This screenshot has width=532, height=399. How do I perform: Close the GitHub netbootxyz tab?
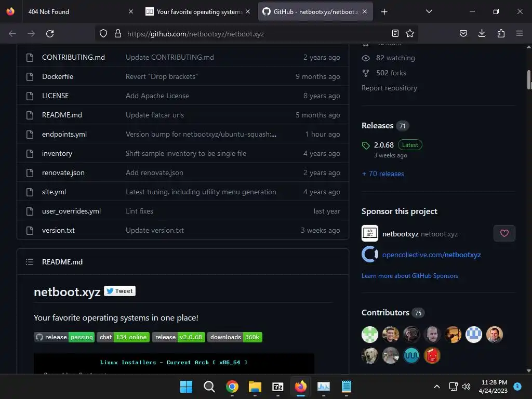coord(365,11)
